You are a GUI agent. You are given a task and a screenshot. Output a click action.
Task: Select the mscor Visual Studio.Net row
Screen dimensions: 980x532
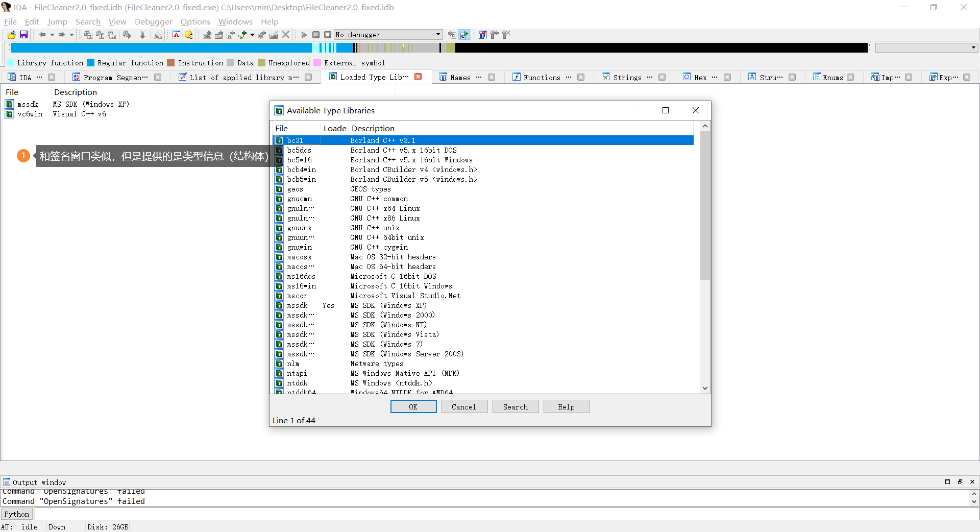pyautogui.click(x=484, y=296)
